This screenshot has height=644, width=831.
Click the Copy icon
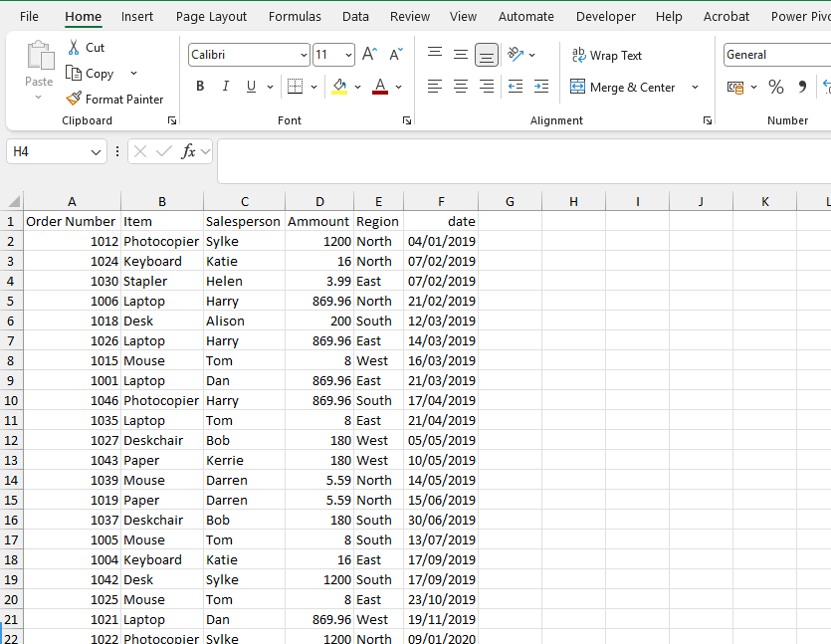(x=73, y=73)
